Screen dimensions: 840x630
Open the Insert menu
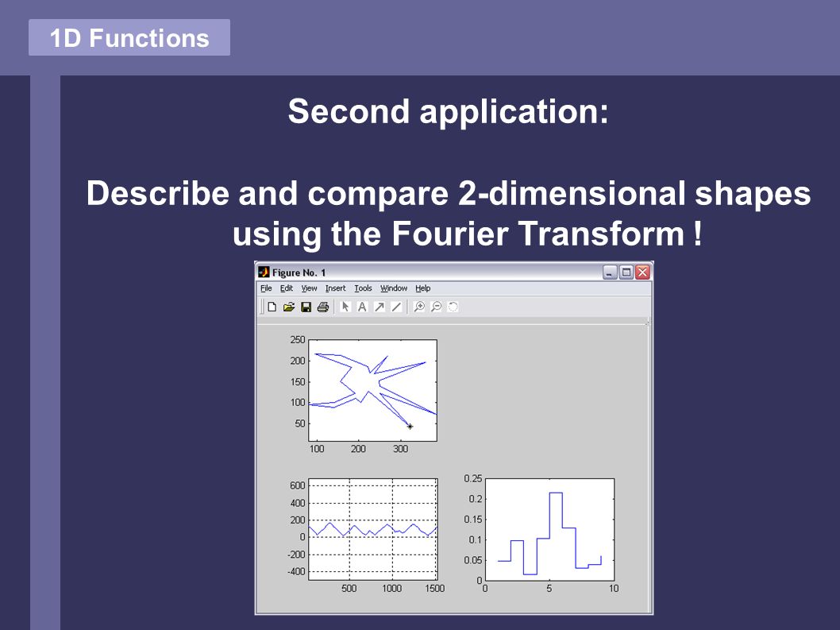tap(335, 288)
